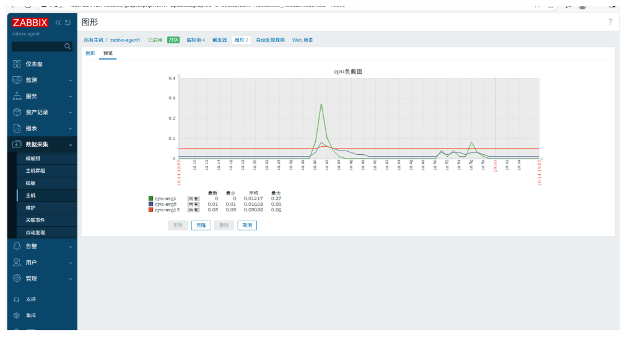Image resolution: width=644 pixels, height=342 pixels.
Task: Click the 删除 button
Action: (224, 226)
